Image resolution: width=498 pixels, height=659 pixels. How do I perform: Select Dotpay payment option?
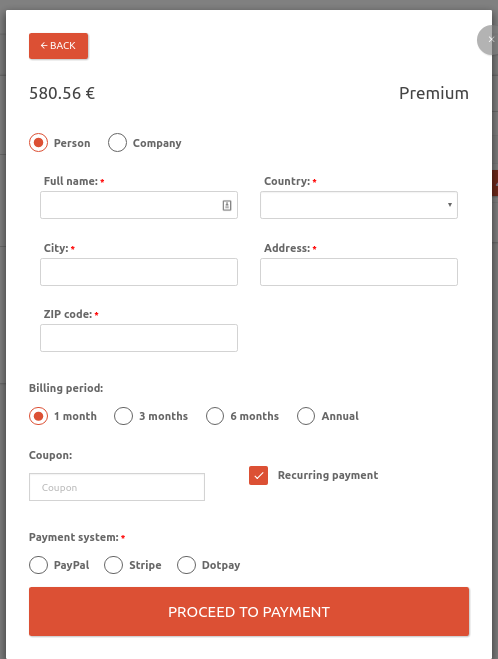(187, 565)
